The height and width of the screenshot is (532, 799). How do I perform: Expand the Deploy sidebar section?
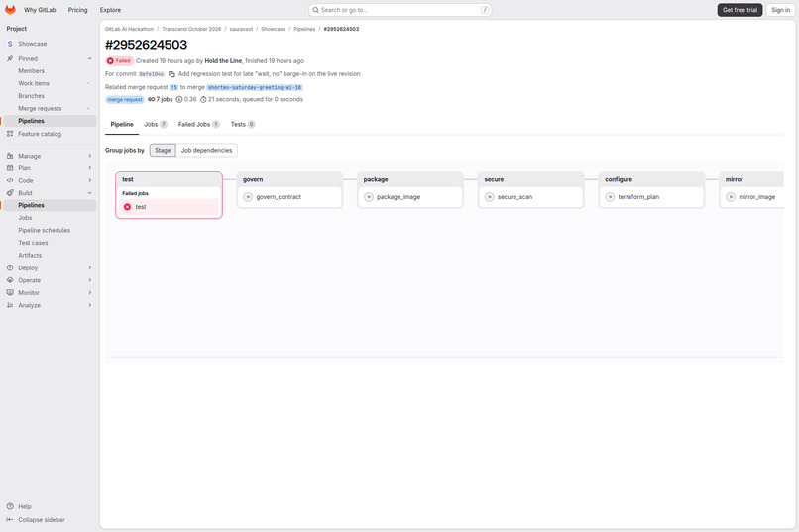coord(49,267)
